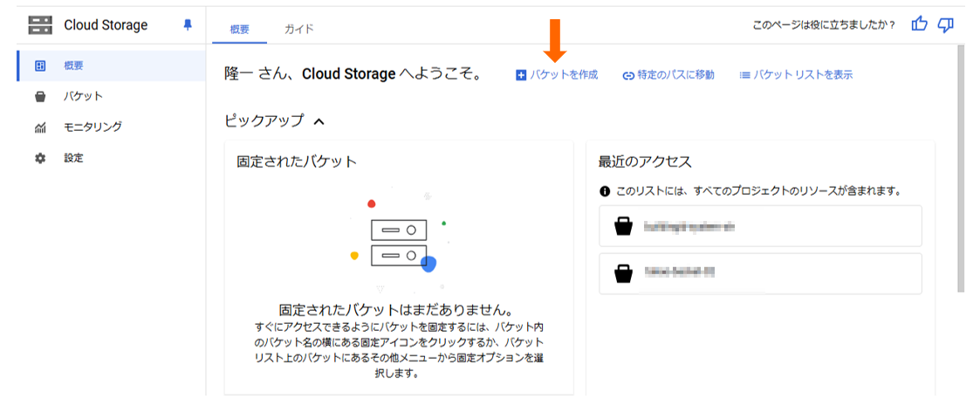This screenshot has height=413, width=980.
Task: Click the Cloud Storage product logo icon
Action: (41, 25)
